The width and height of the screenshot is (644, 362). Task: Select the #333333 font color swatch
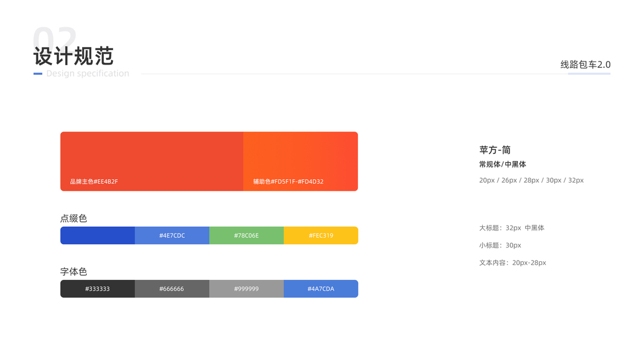click(98, 289)
